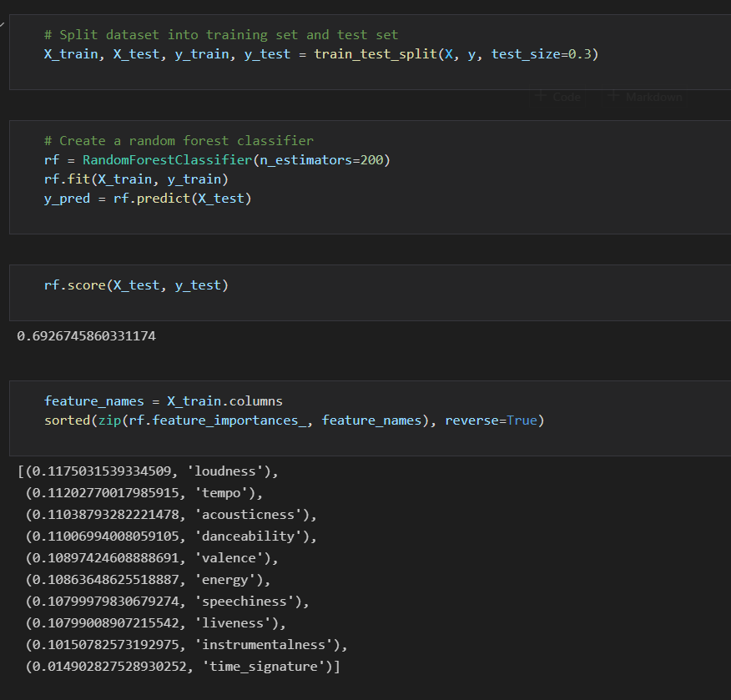Click the 'energy' importance output row
This screenshot has width=731, height=700.
(148, 580)
